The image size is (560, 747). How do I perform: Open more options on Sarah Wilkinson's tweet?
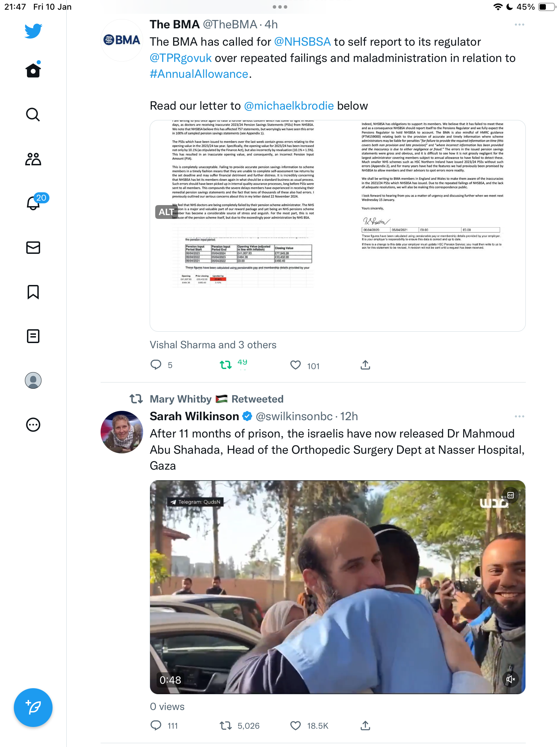click(519, 417)
